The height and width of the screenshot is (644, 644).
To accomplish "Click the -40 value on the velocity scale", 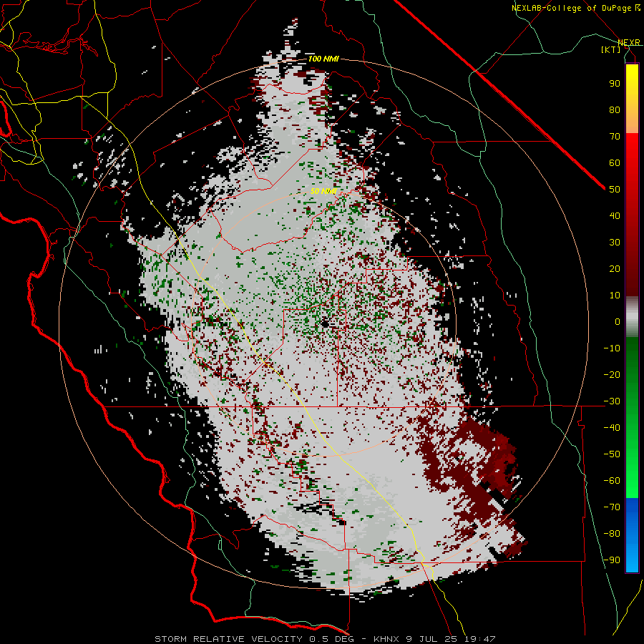I will pos(612,428).
